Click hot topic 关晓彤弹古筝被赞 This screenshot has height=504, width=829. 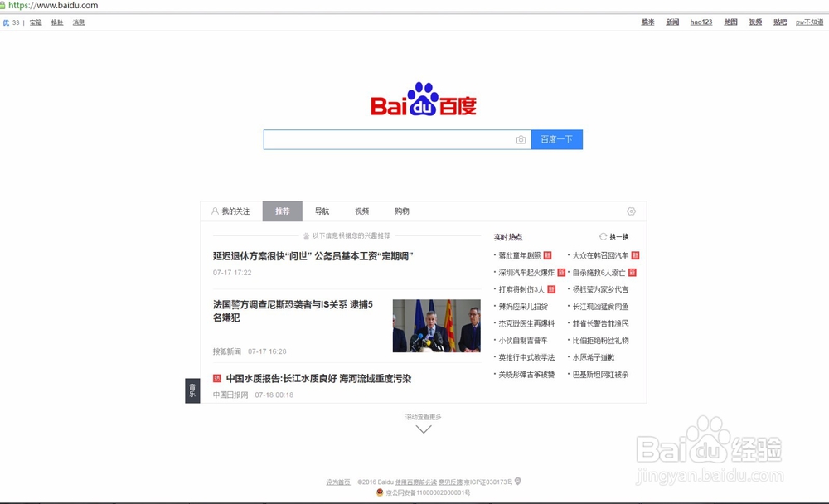(526, 374)
